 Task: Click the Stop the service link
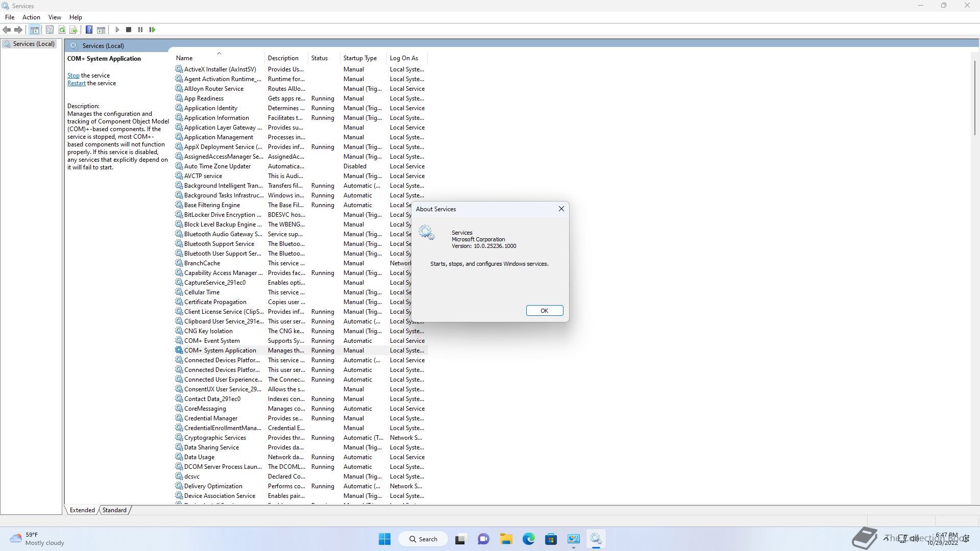73,76
